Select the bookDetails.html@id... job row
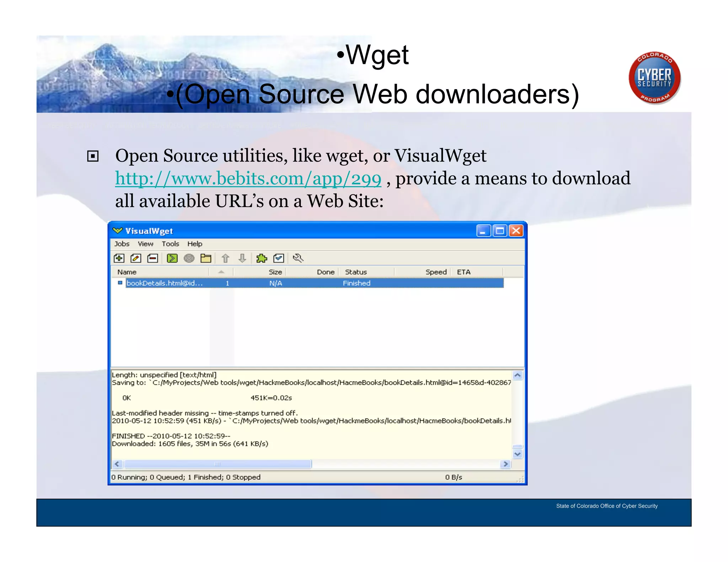Viewport: 728px width, 562px height. click(x=315, y=283)
